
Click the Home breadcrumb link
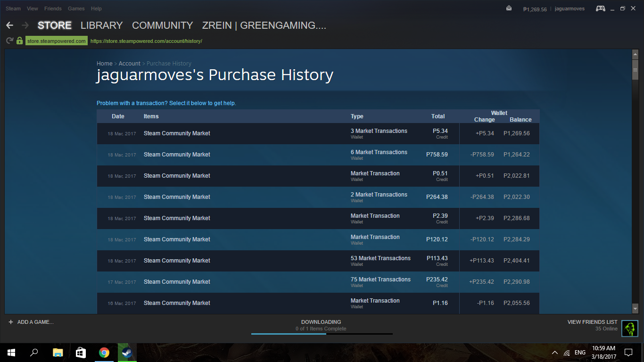(x=104, y=64)
